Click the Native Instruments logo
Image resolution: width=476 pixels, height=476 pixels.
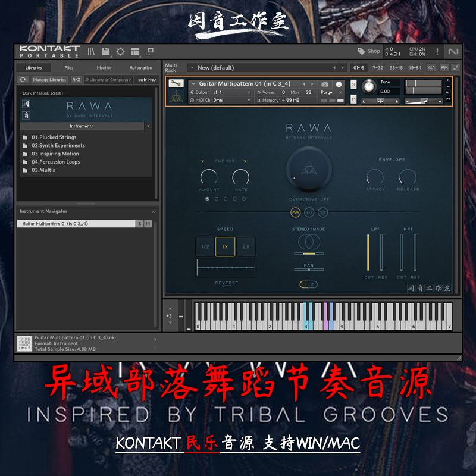453,52
